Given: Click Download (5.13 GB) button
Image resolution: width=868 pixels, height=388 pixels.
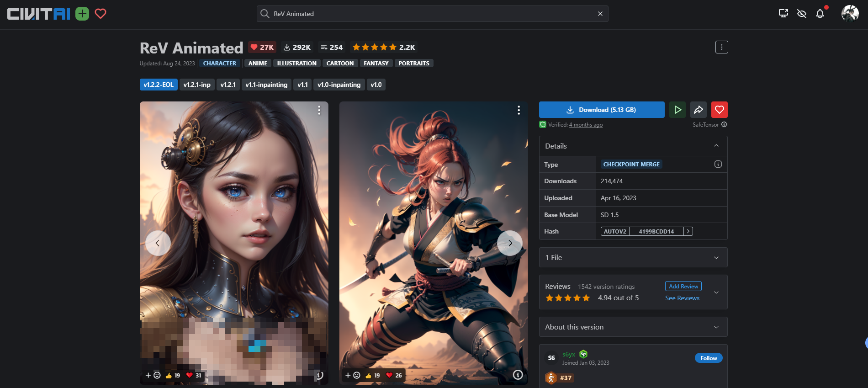Looking at the screenshot, I should (602, 110).
